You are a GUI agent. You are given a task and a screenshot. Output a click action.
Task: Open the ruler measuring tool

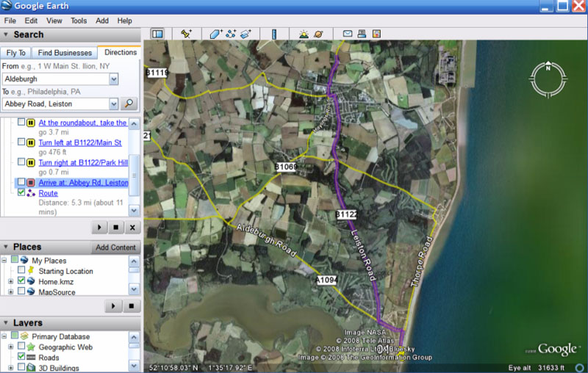click(x=274, y=34)
